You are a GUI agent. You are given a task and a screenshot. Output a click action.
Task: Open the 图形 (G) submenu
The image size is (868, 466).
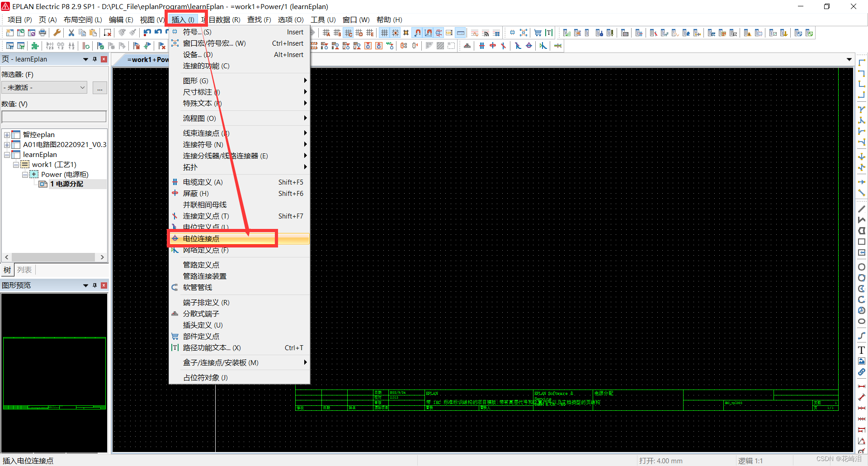(239, 81)
